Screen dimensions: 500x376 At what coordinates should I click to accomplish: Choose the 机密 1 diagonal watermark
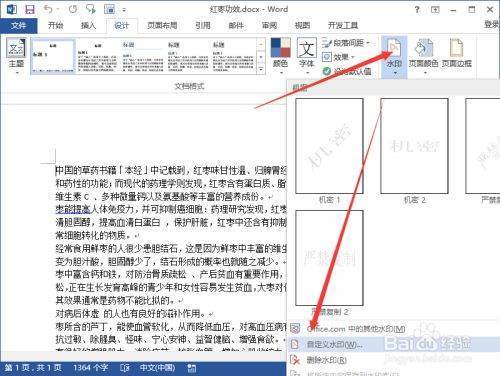coord(329,146)
